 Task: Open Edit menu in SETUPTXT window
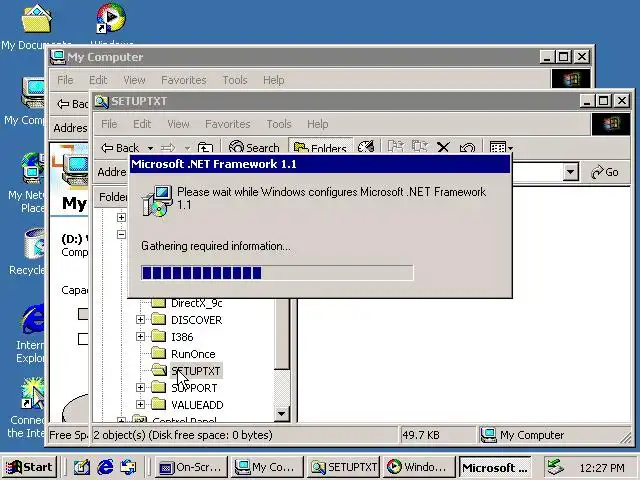pyautogui.click(x=142, y=124)
